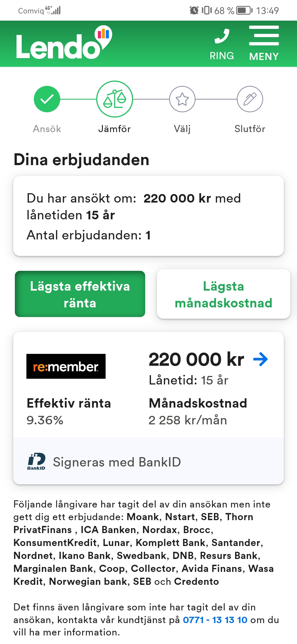This screenshot has height=644, width=297.
Task: Tap the Lendo logo
Action: [x=64, y=43]
